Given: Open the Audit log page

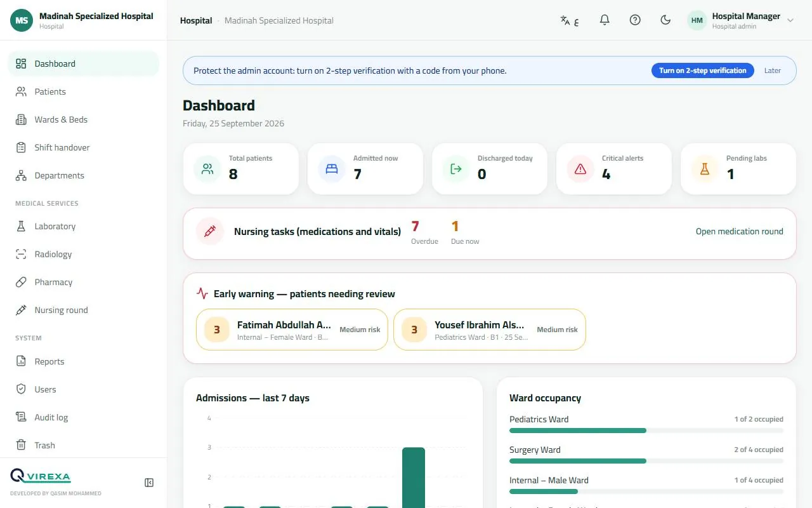Looking at the screenshot, I should (84, 417).
